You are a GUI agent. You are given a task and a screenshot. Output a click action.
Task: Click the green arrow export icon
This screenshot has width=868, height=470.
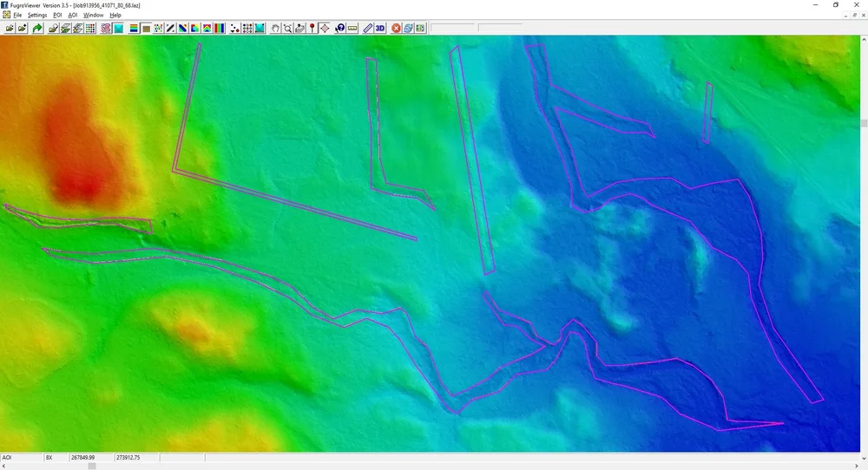click(37, 29)
